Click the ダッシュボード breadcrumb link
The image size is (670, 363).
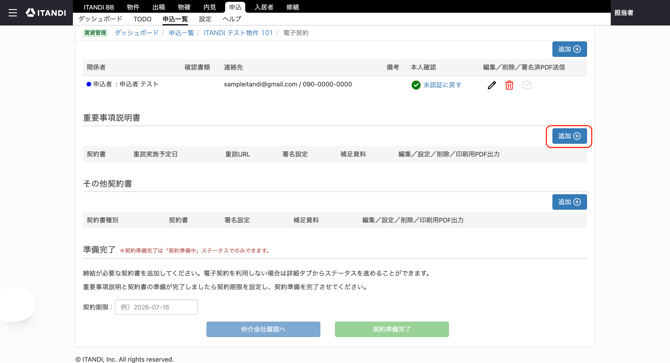pos(136,33)
